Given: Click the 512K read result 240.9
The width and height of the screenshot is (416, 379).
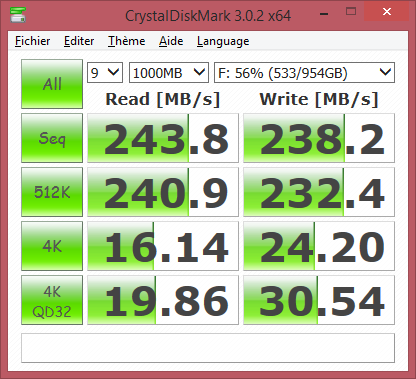Looking at the screenshot, I should [163, 192].
